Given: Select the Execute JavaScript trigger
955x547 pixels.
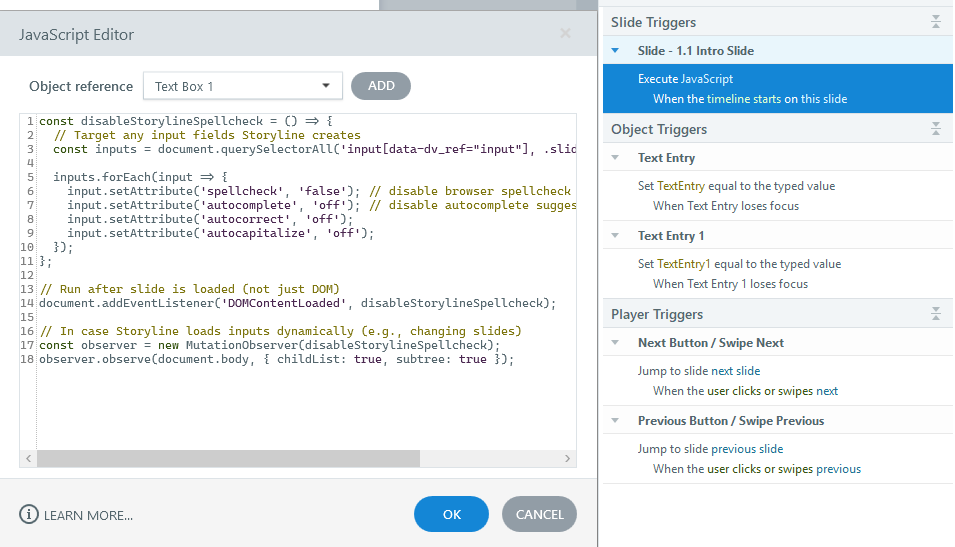Looking at the screenshot, I should tap(685, 79).
